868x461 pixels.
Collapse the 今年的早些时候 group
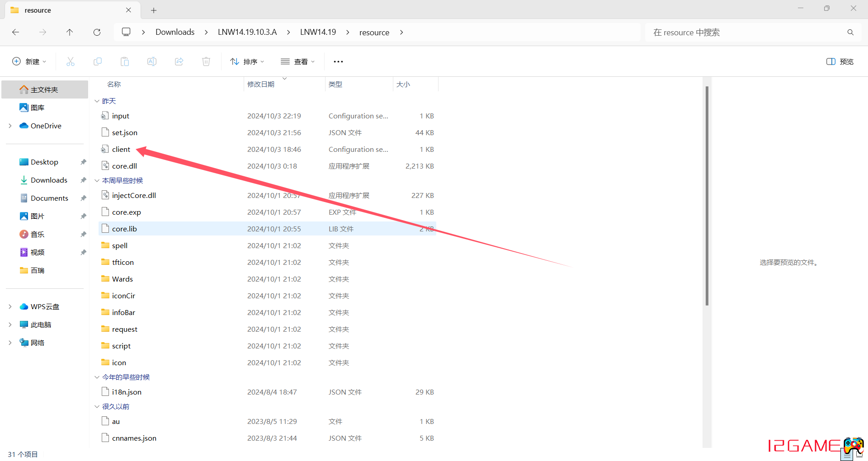[x=97, y=377]
